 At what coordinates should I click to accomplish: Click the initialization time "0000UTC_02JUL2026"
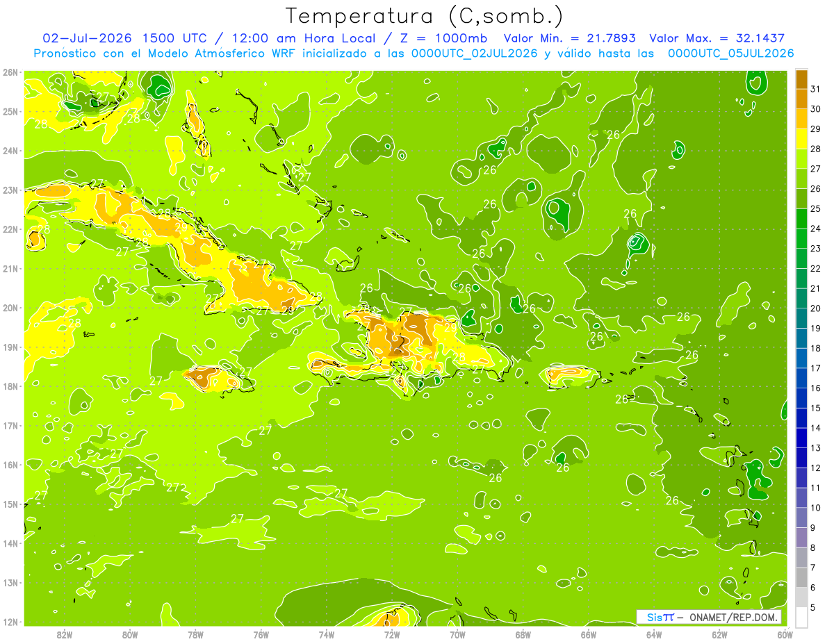[x=474, y=53]
